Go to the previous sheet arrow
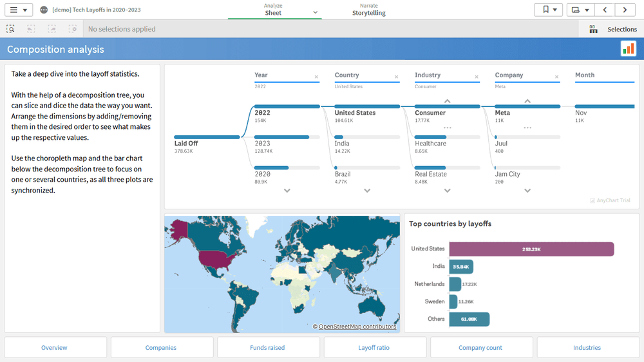This screenshot has width=644, height=362. pos(605,10)
